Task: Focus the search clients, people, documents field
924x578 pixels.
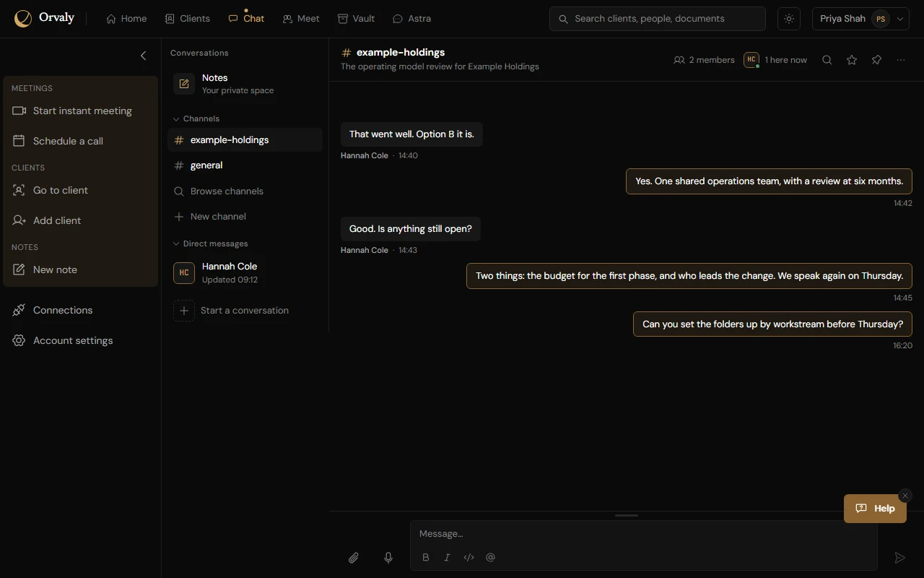Action: point(658,19)
